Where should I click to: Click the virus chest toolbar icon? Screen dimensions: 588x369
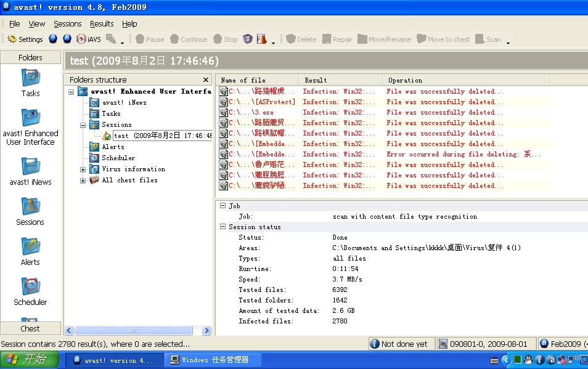[x=248, y=39]
